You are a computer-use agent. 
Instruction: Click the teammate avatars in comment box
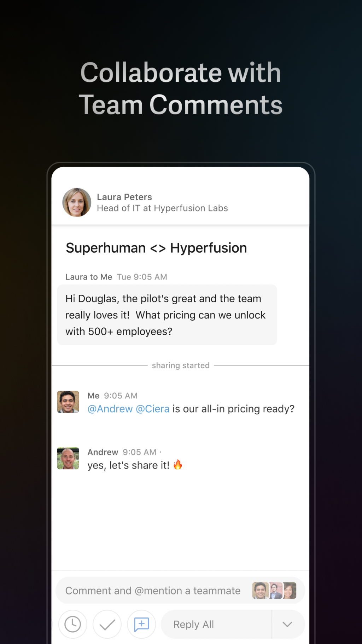(x=274, y=591)
